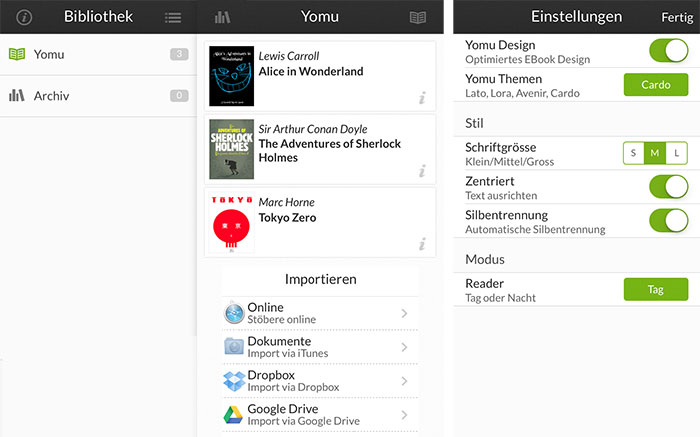Click the Import via iTunes subtitle
Screen dimensions: 700x437
(288, 354)
